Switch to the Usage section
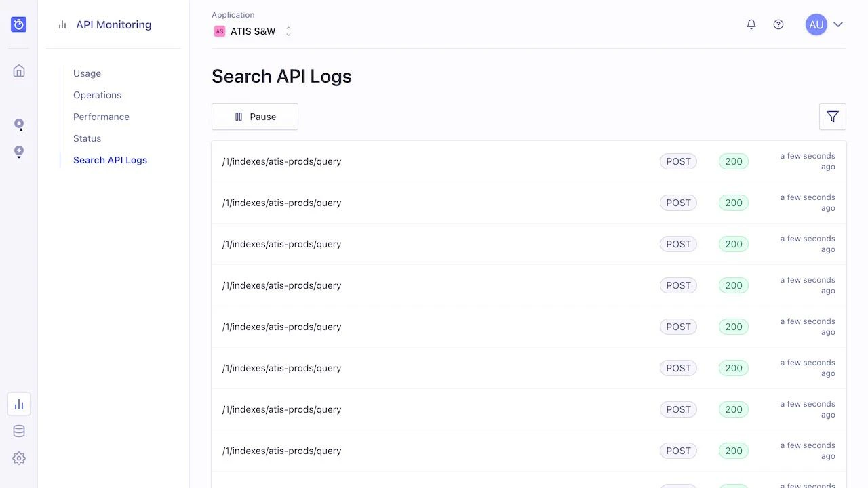The height and width of the screenshot is (488, 868). (x=87, y=73)
